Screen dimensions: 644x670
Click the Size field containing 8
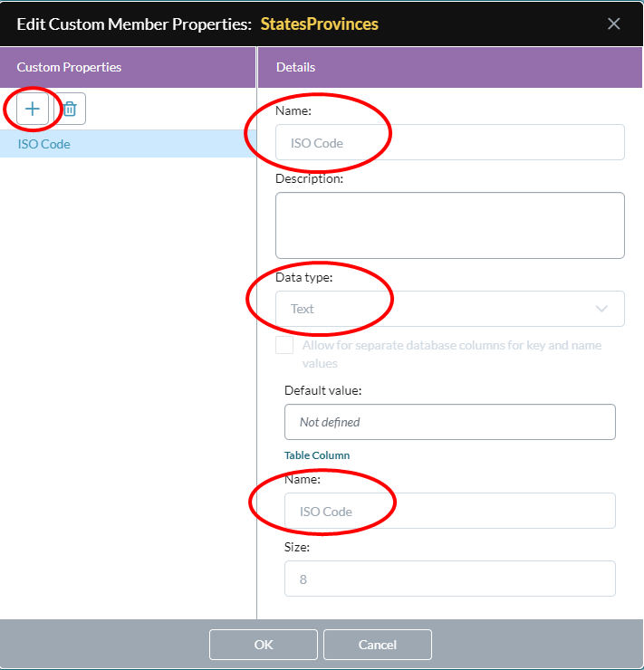(450, 579)
